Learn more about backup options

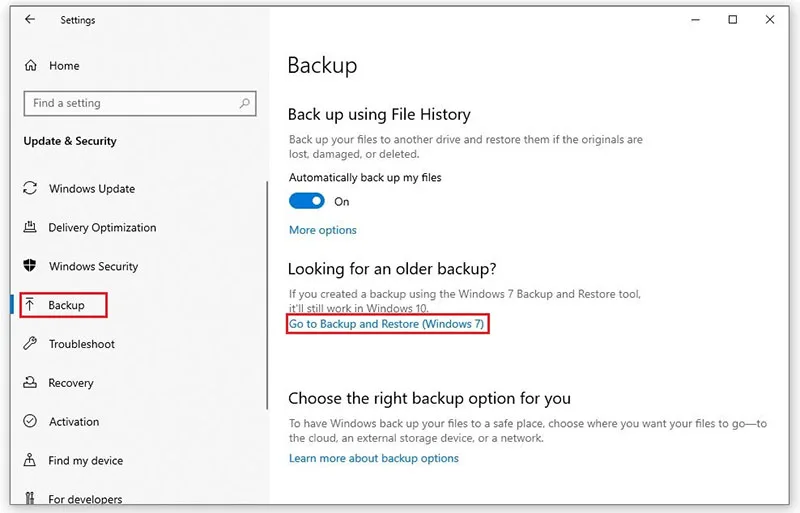373,458
